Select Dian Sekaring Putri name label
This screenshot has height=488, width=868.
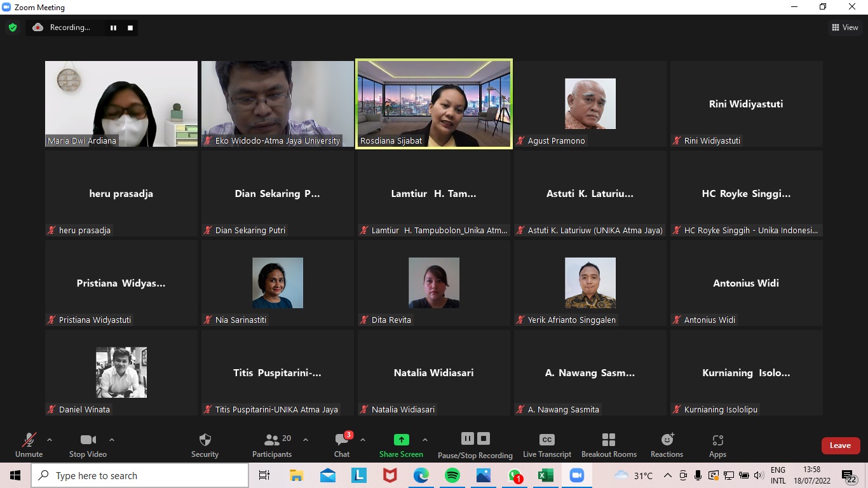pos(250,231)
